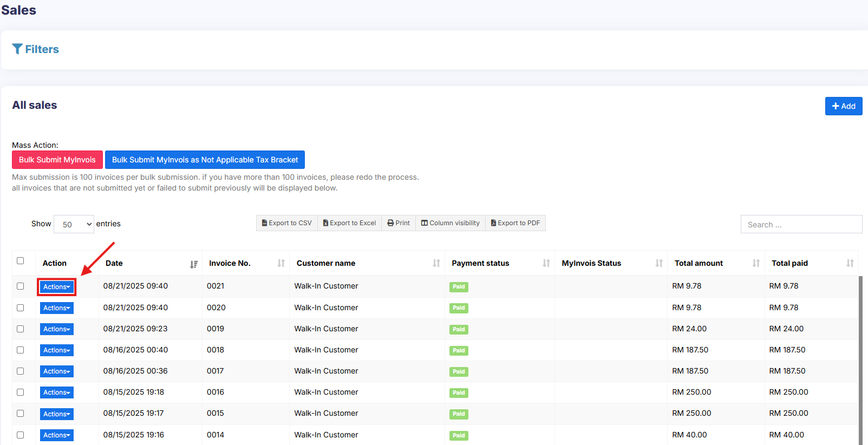Click the Add button
This screenshot has width=868, height=445.
[x=843, y=106]
